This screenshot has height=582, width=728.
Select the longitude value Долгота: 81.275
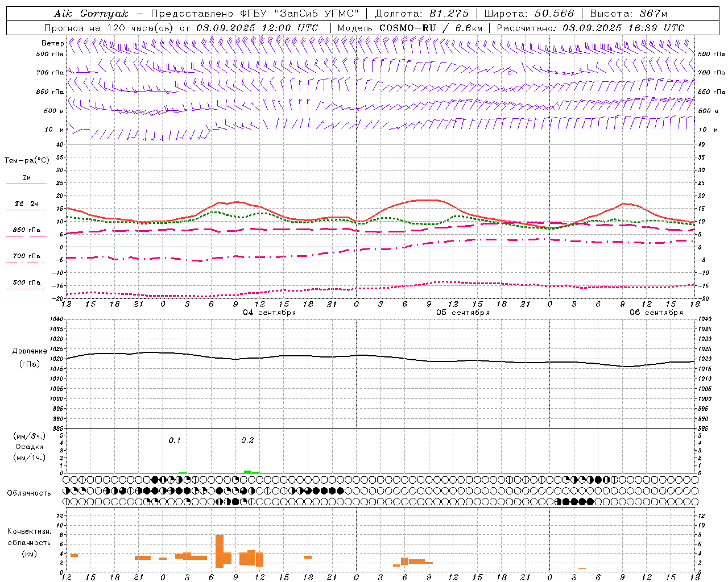[422, 14]
